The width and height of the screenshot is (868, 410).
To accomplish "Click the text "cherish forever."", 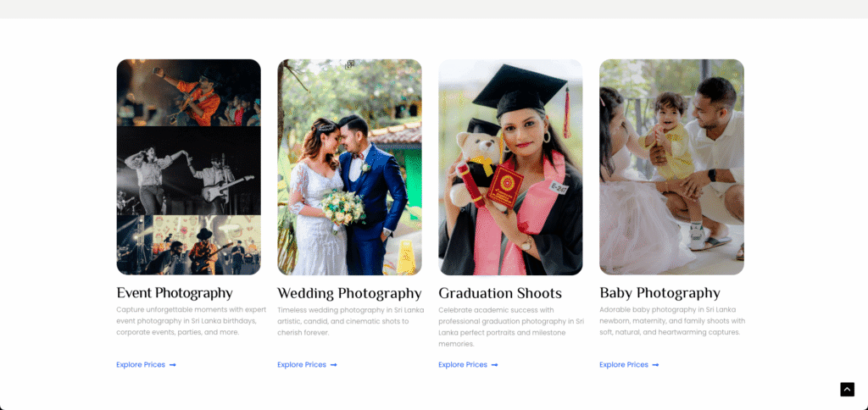I will tap(303, 333).
